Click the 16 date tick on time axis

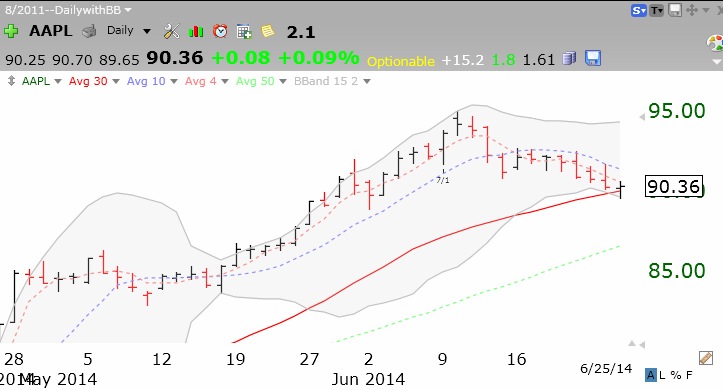516,359
